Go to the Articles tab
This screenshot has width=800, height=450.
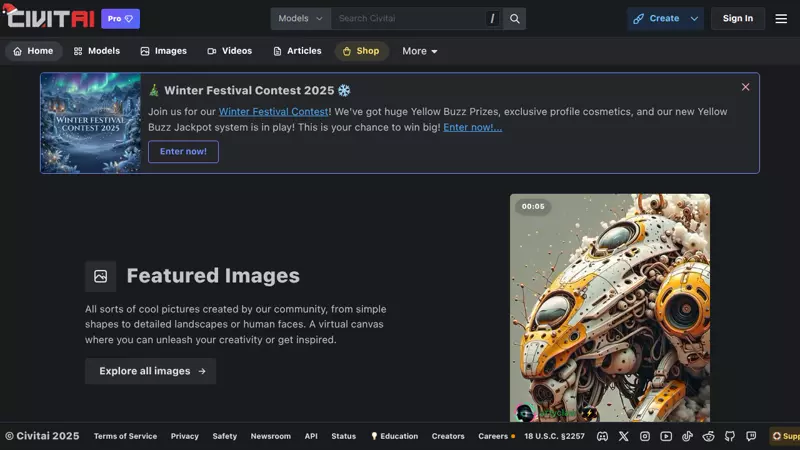click(x=297, y=51)
